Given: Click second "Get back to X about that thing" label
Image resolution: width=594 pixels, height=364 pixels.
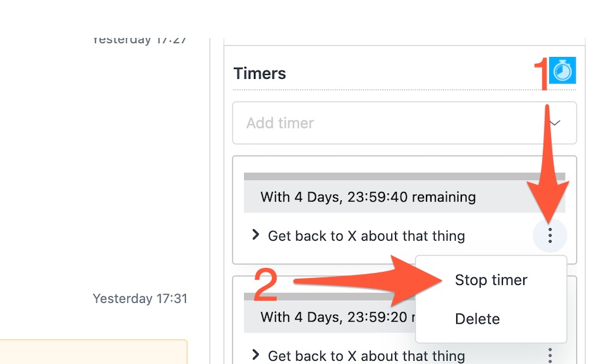Looking at the screenshot, I should coord(367,356).
